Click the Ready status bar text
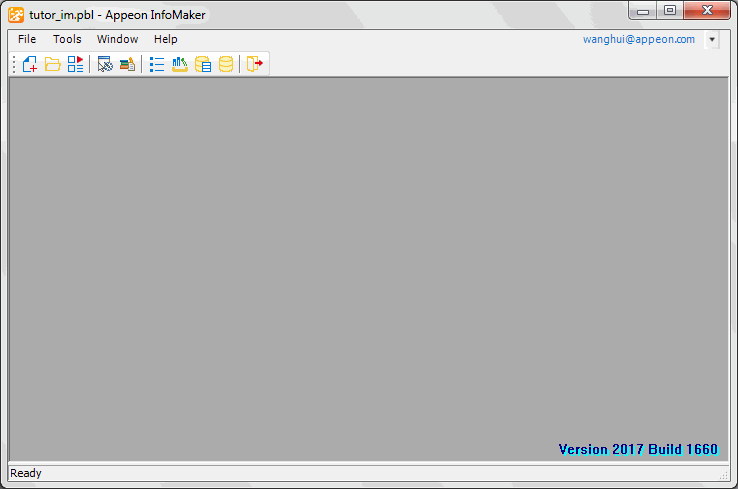 [26, 473]
